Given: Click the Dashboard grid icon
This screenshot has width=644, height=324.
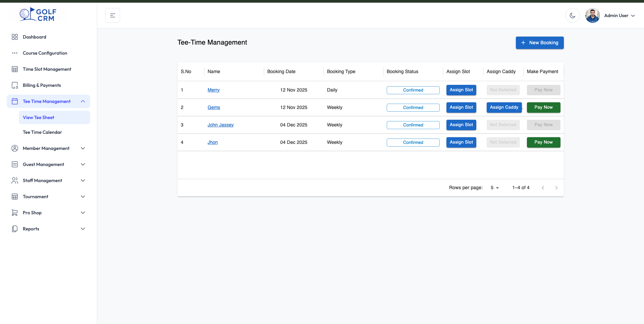Looking at the screenshot, I should pos(15,37).
